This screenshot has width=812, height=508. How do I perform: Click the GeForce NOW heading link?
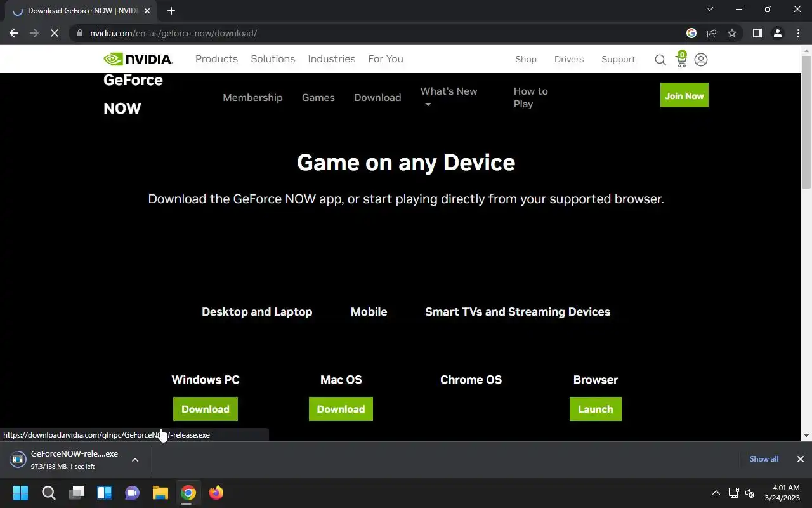coord(133,94)
